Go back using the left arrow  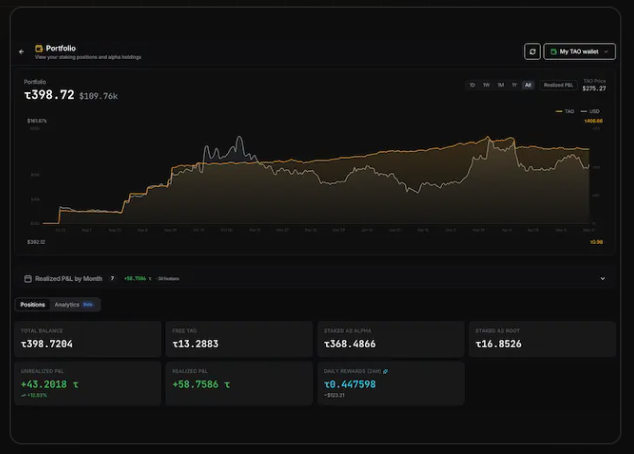[x=21, y=52]
